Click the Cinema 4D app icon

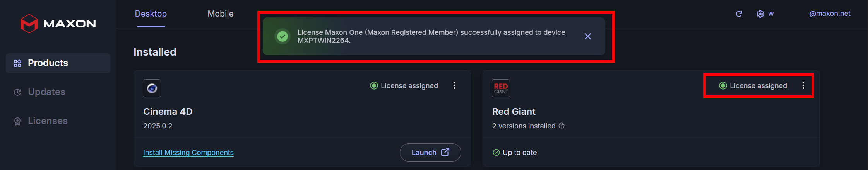(x=152, y=88)
